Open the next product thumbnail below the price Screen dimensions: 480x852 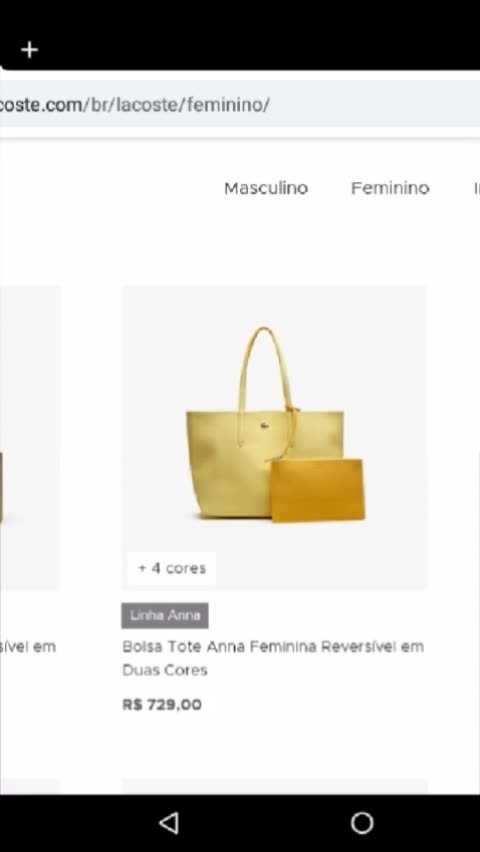[x=275, y=786]
